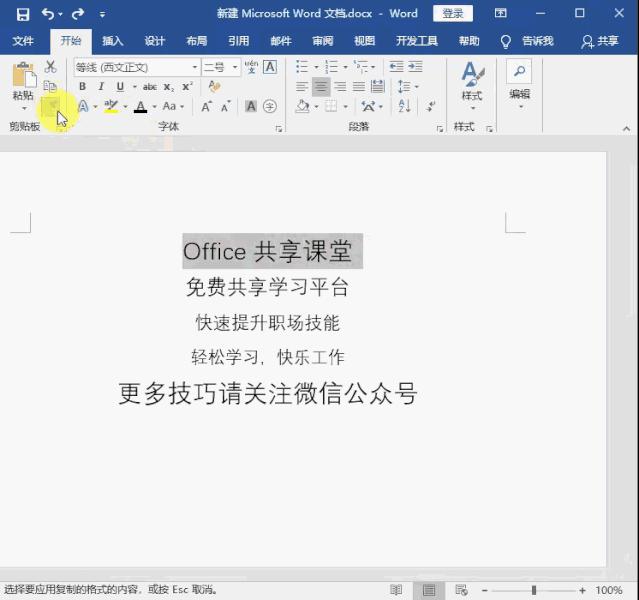Sort paragraphs with the A-Z icon

(x=404, y=106)
